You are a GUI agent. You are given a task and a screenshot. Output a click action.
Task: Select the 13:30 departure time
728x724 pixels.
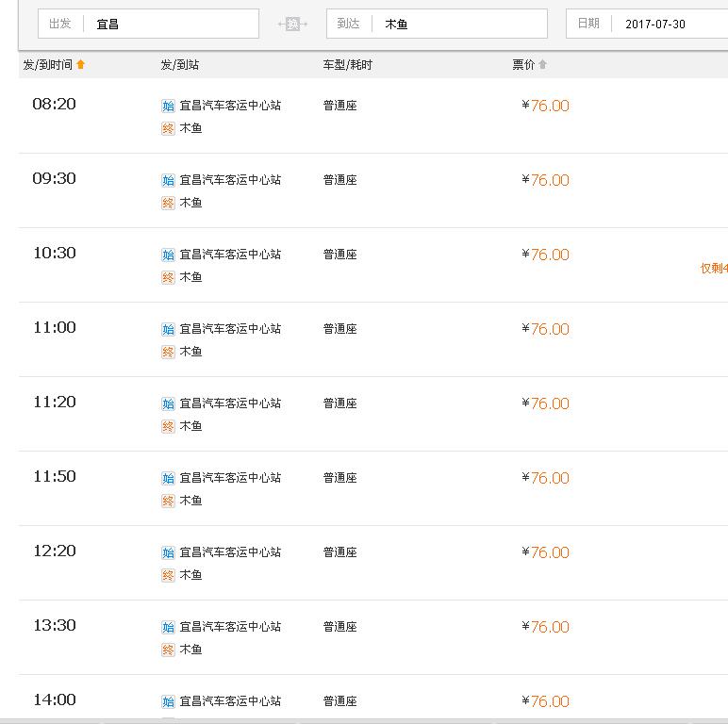(55, 625)
